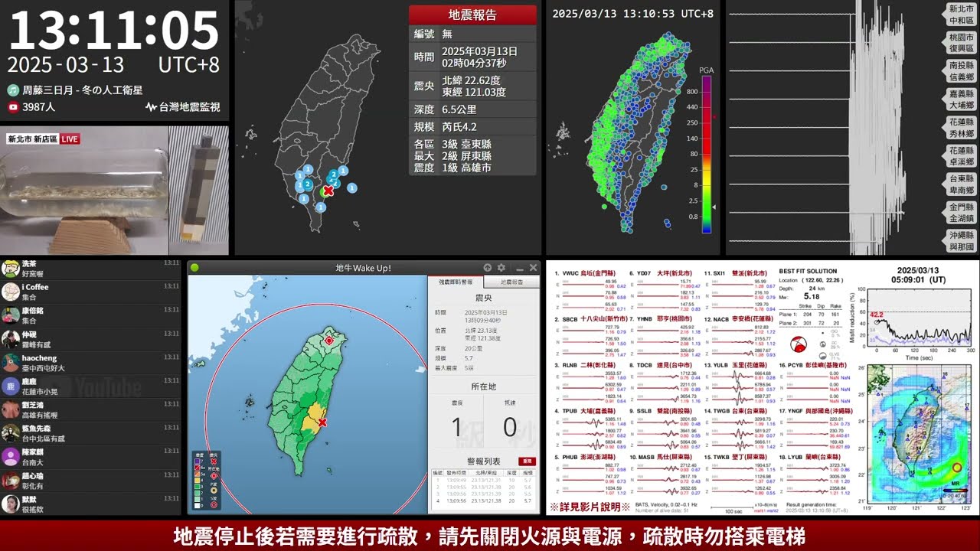Click the red location target marker in northern Taiwan
980x551 pixels.
(x=329, y=341)
